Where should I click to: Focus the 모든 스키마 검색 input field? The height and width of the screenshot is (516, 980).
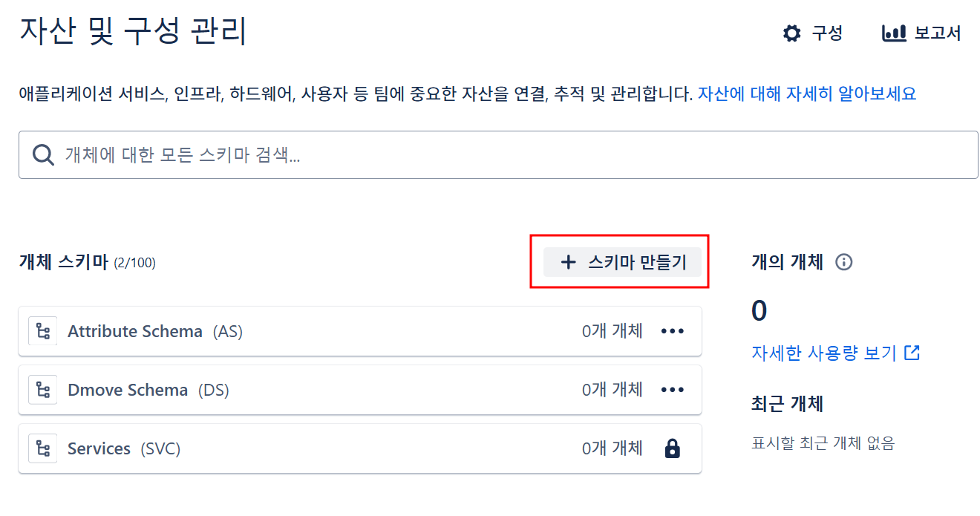498,154
